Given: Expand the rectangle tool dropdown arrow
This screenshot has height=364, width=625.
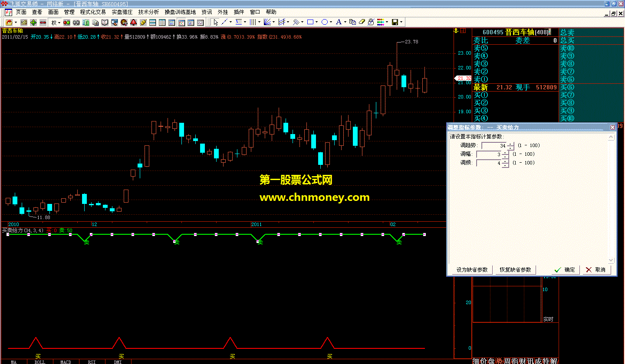Looking at the screenshot, I should pyautogui.click(x=317, y=22).
